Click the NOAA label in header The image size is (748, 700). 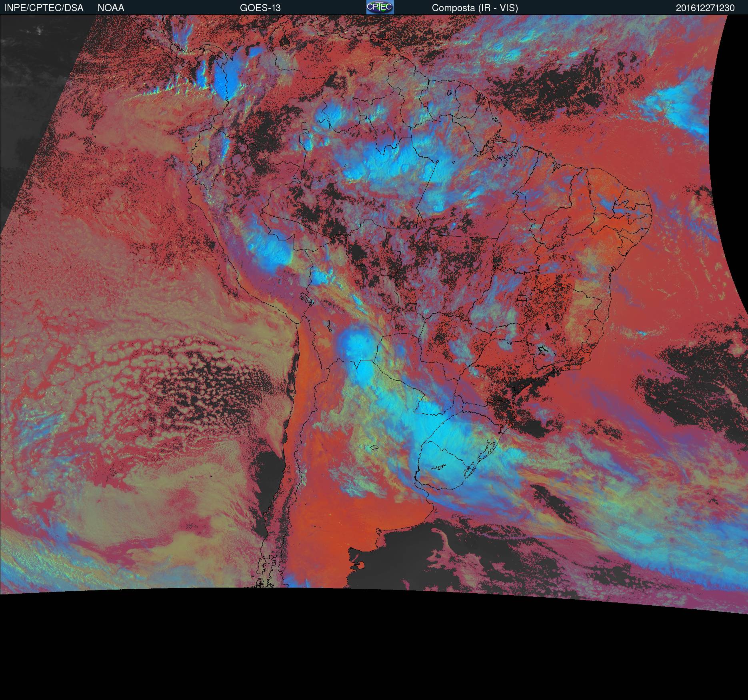111,8
